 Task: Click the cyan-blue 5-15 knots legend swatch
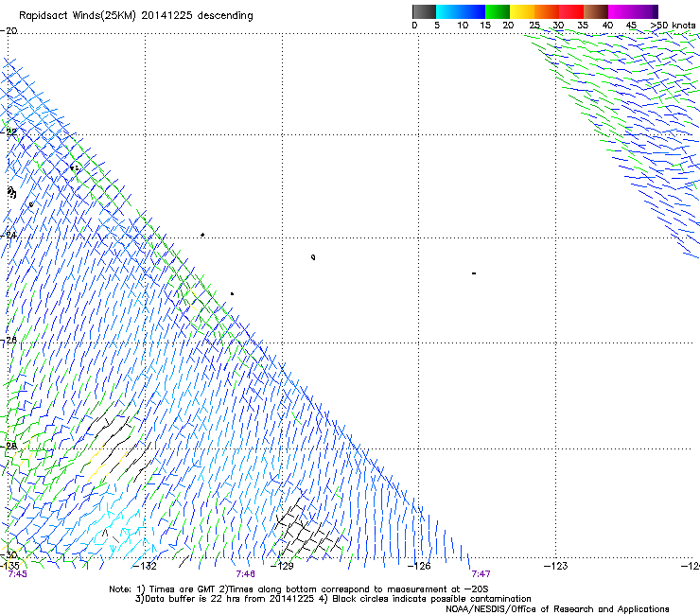(x=461, y=11)
